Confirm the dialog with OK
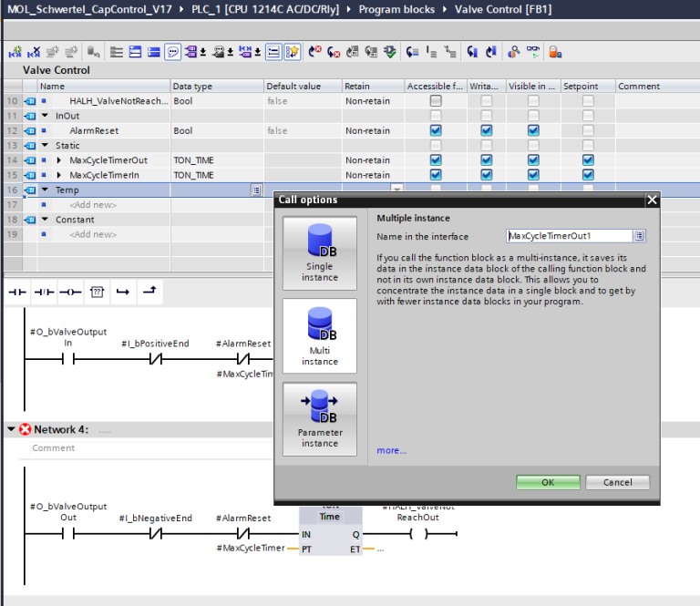The width and height of the screenshot is (700, 606). (547, 482)
